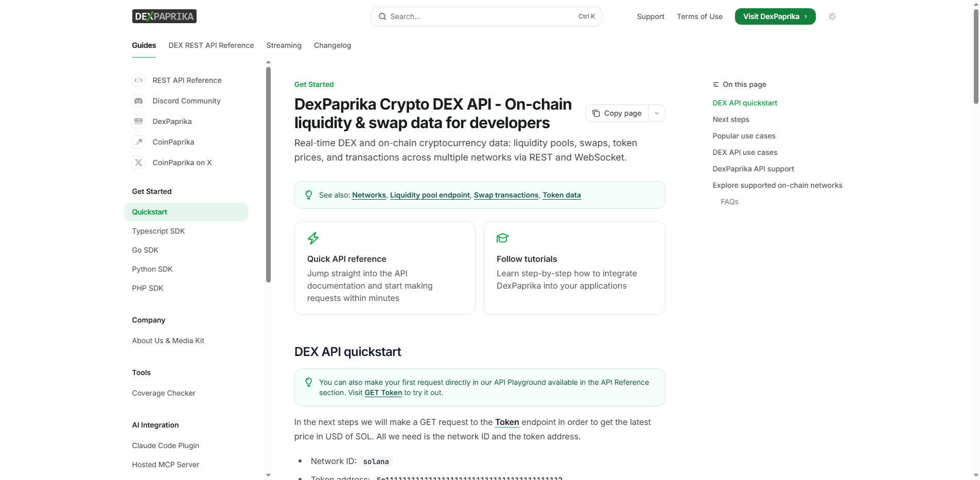Click the Visit DexPaprika button
The image size is (980, 480).
click(x=775, y=16)
